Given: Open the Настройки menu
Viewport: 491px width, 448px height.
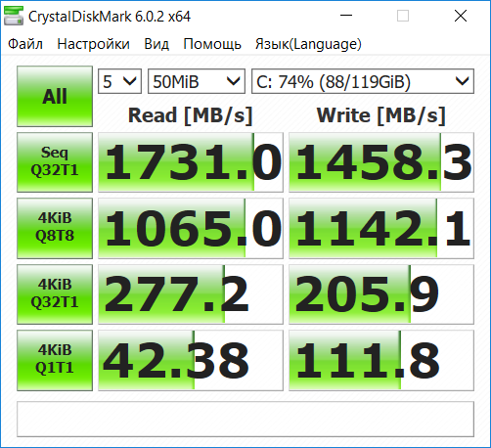Looking at the screenshot, I should pyautogui.click(x=93, y=44).
